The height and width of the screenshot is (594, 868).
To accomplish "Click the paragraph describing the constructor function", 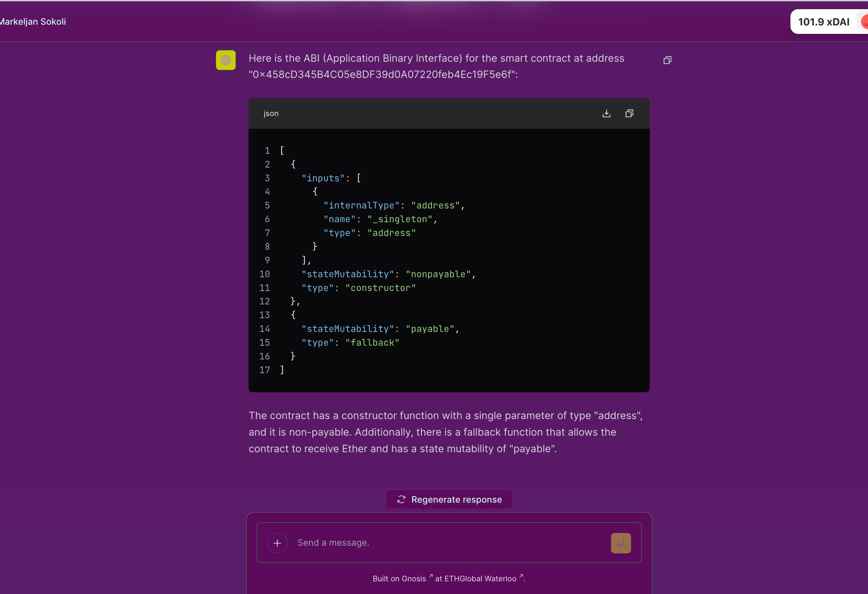I will tap(446, 432).
